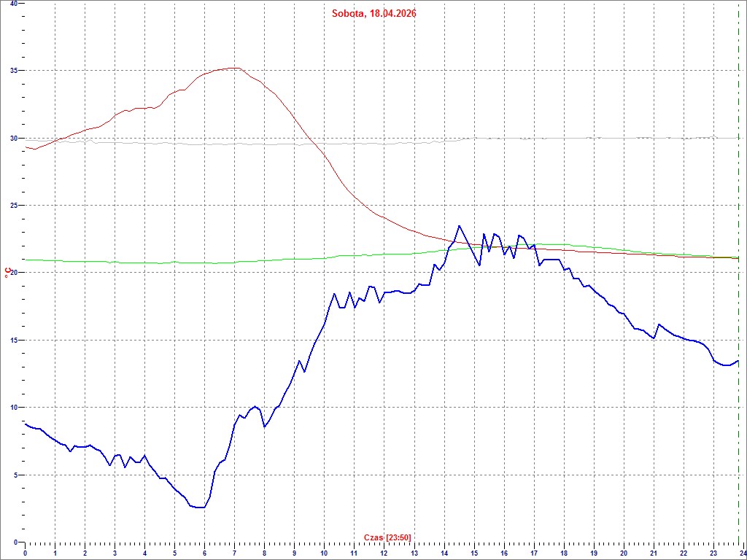Click the red °C unit label
Viewport: 747px width, 560px height.
click(x=8, y=273)
